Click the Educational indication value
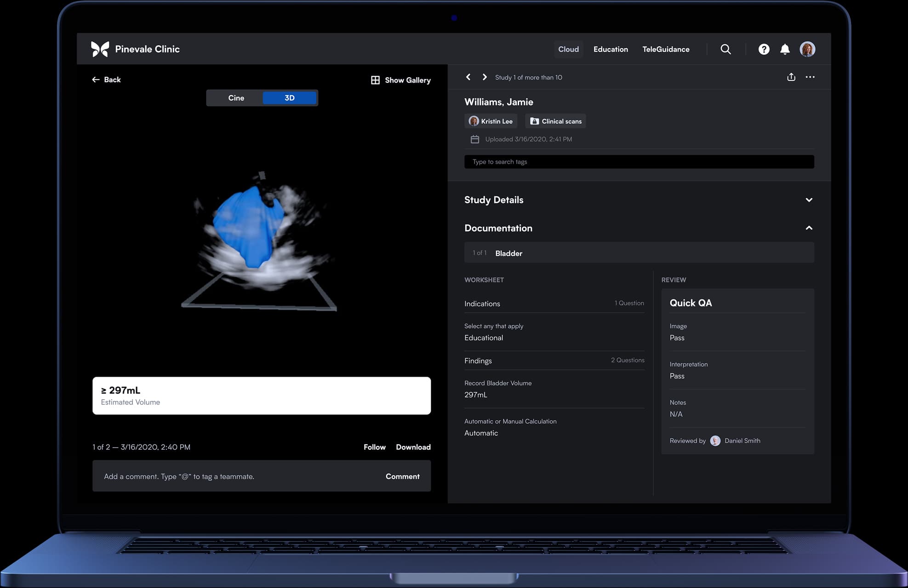The image size is (908, 588). pyautogui.click(x=484, y=338)
